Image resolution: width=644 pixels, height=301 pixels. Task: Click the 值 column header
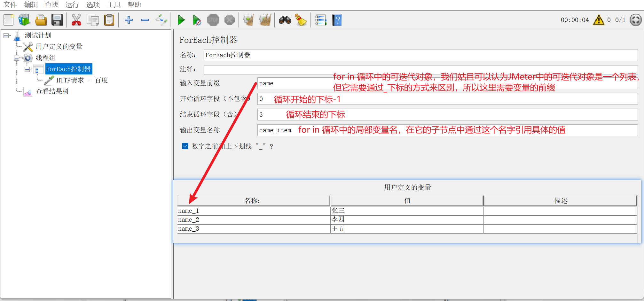[407, 201]
